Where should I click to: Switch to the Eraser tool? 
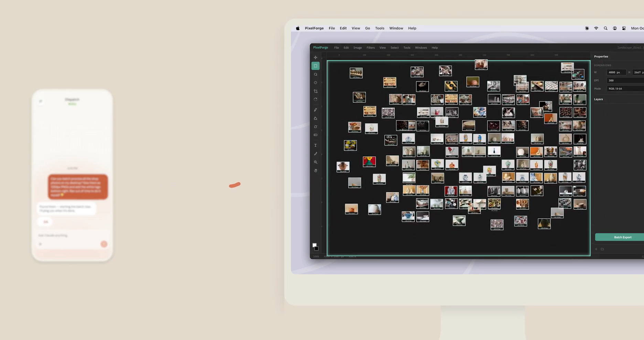(315, 118)
